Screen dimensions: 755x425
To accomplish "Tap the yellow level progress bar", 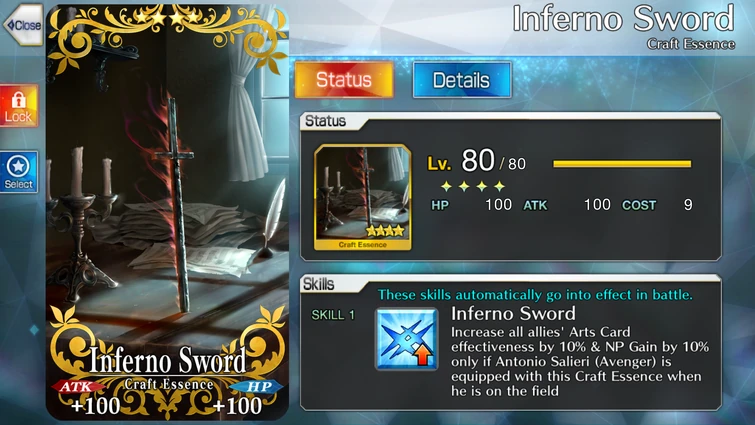I will 622,164.
